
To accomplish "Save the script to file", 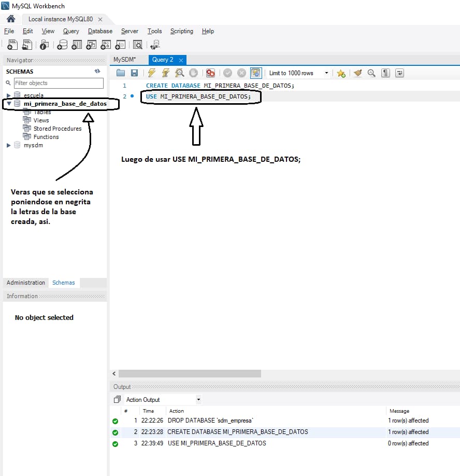I will click(134, 73).
